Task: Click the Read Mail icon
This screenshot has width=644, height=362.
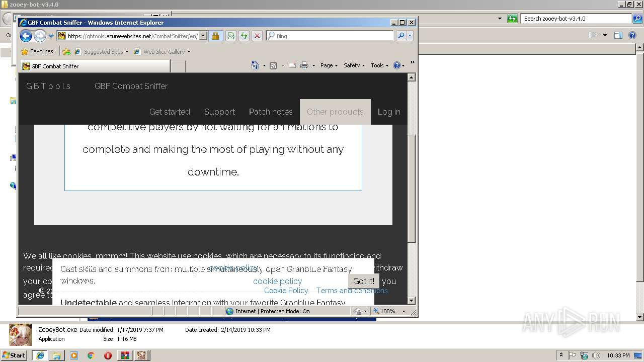Action: 292,65
